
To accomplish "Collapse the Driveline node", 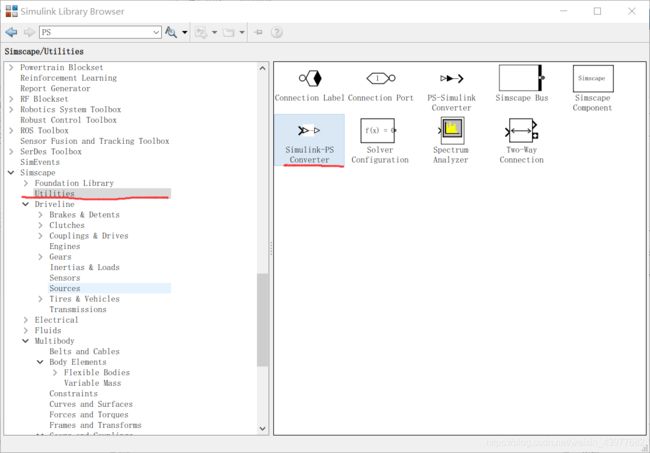I will click(x=26, y=204).
